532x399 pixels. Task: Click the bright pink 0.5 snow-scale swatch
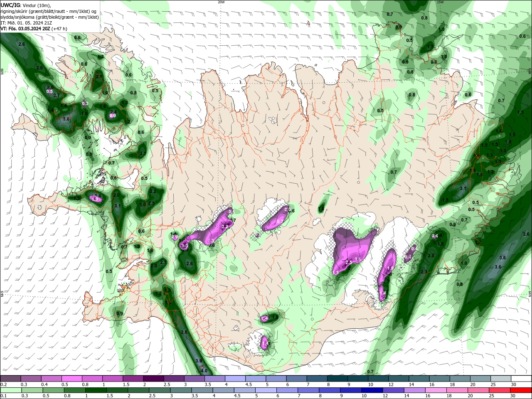[71, 379]
